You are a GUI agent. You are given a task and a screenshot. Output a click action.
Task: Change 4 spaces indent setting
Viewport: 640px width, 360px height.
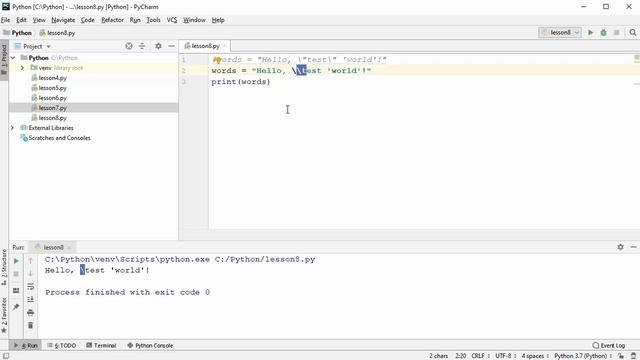pos(535,356)
